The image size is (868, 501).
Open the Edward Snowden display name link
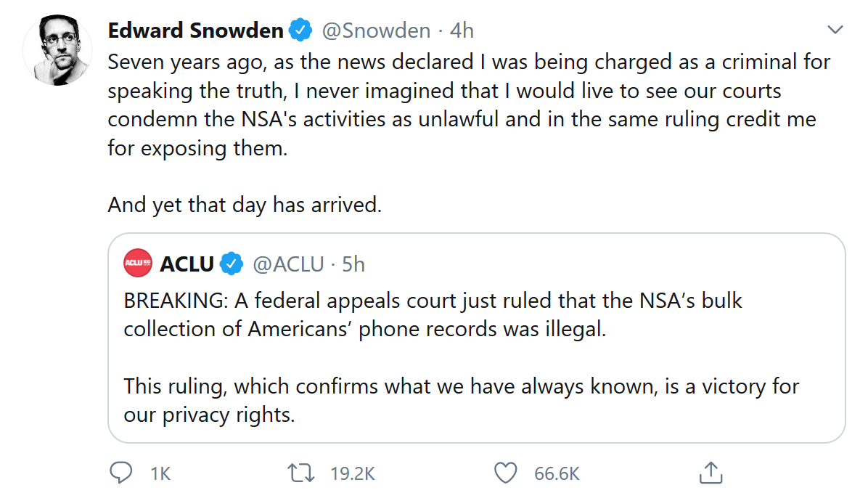tap(195, 30)
